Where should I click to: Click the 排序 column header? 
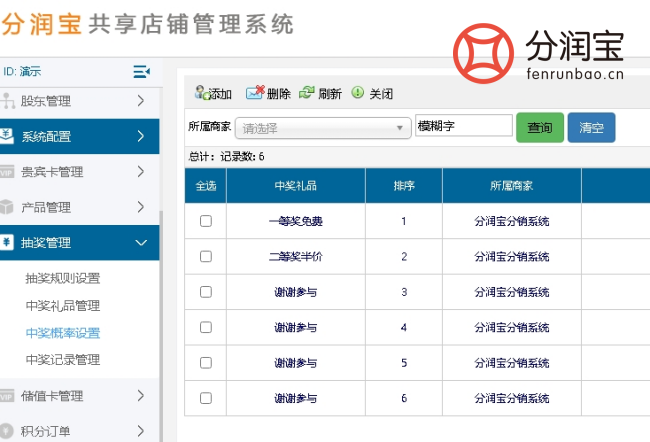404,186
